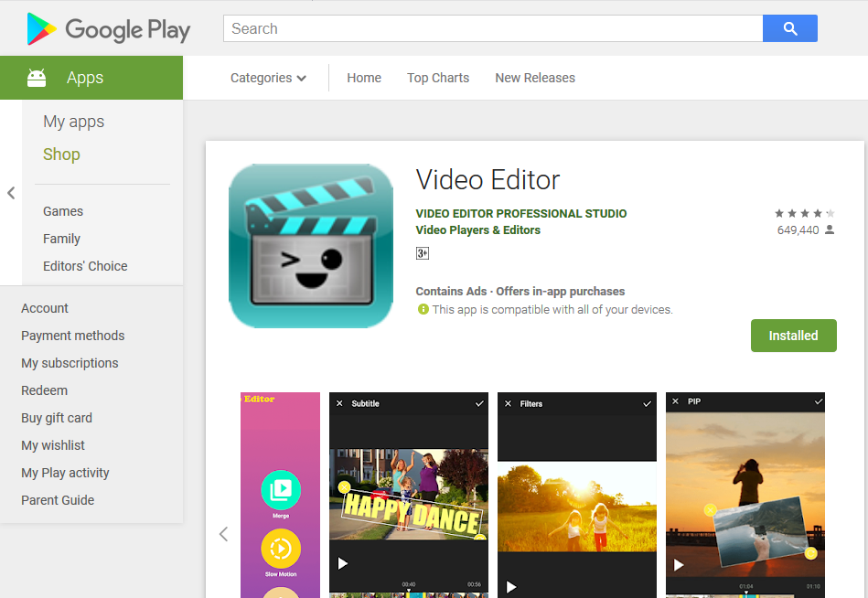Go to the Home tab
868x598 pixels.
click(x=364, y=78)
